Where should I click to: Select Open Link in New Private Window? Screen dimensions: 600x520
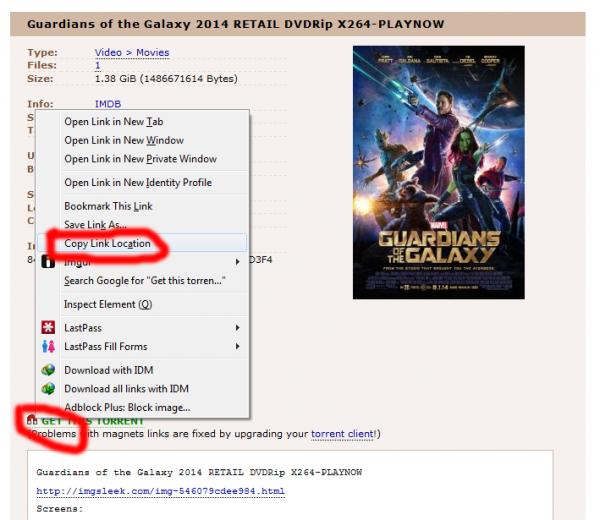pos(142,159)
